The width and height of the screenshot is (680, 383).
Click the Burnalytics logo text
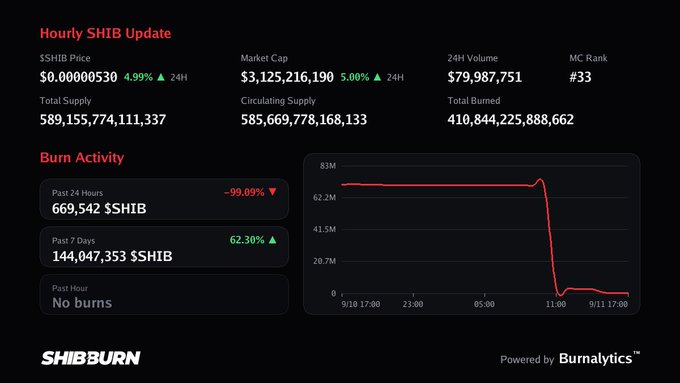pos(599,359)
